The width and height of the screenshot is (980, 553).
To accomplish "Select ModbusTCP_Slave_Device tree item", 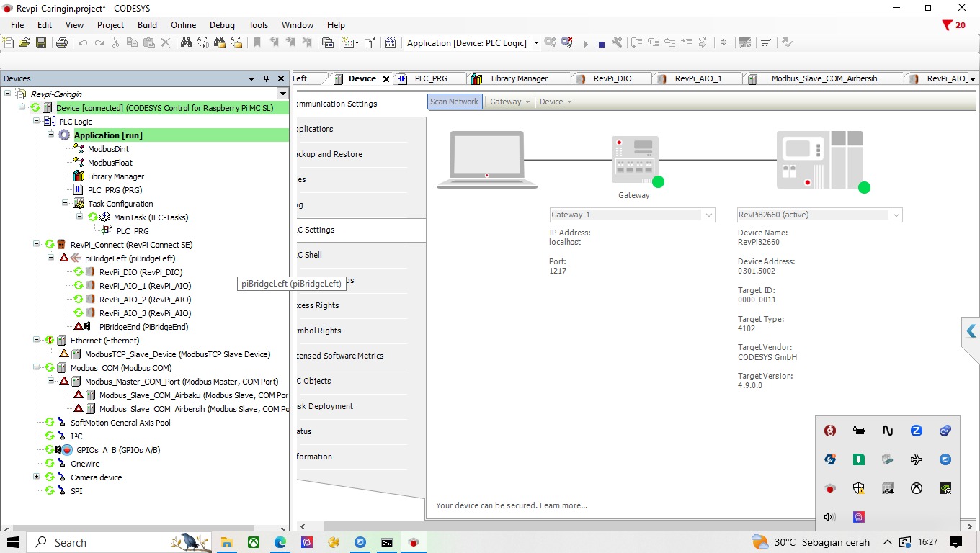I will 177,354.
